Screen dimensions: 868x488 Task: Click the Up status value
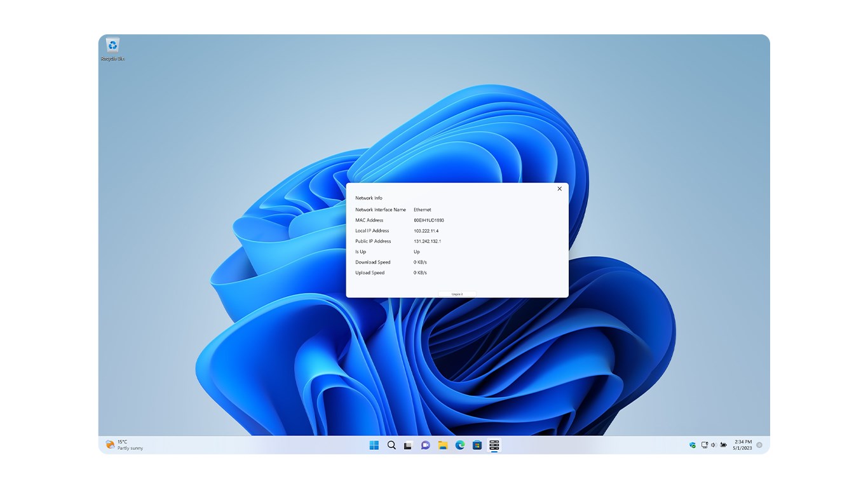[417, 252]
